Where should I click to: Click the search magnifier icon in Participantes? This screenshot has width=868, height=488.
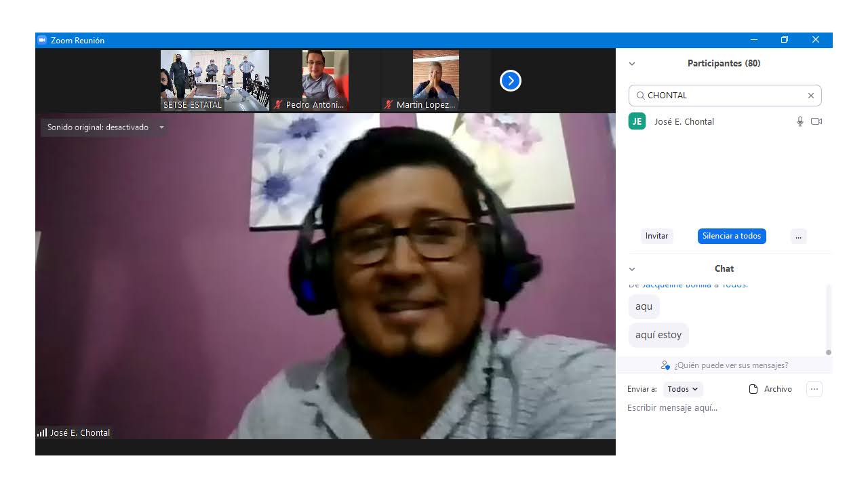tap(640, 96)
